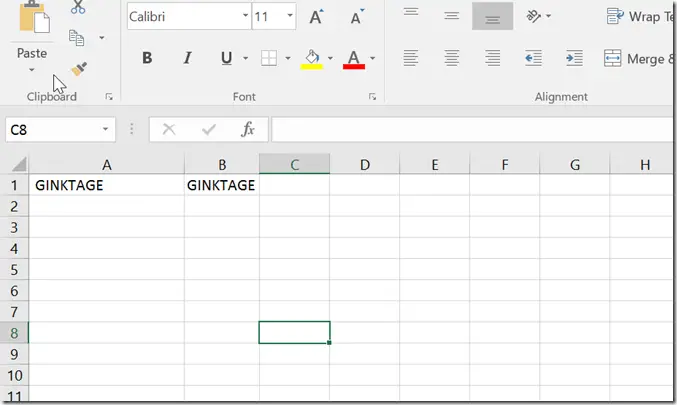Image resolution: width=677 pixels, height=405 pixels.
Task: Click the selected cell C8
Action: [x=294, y=332]
